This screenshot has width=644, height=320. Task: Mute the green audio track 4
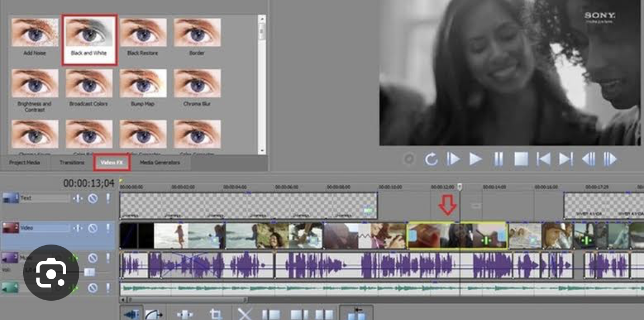[93, 288]
